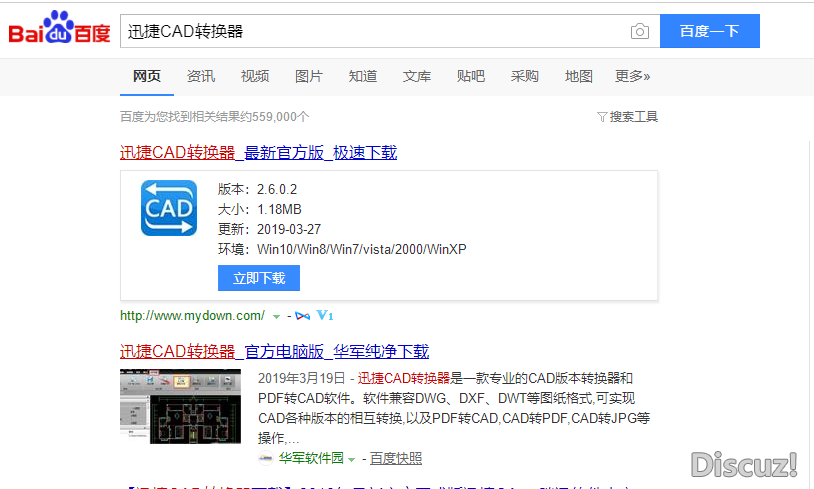Open the 迅捷CAD转换器 最新官方版 result link
The width and height of the screenshot is (814, 489).
pyautogui.click(x=258, y=153)
